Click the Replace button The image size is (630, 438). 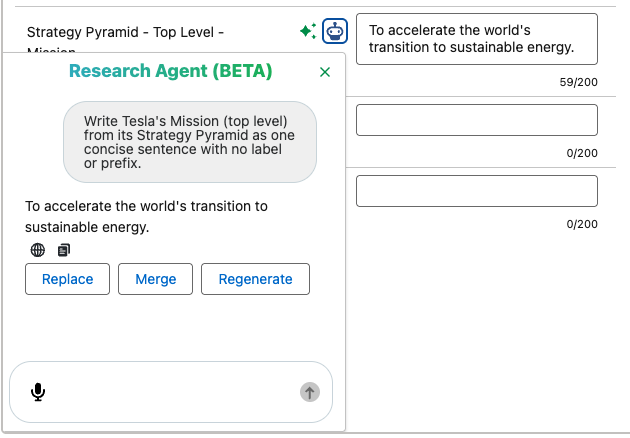(68, 279)
